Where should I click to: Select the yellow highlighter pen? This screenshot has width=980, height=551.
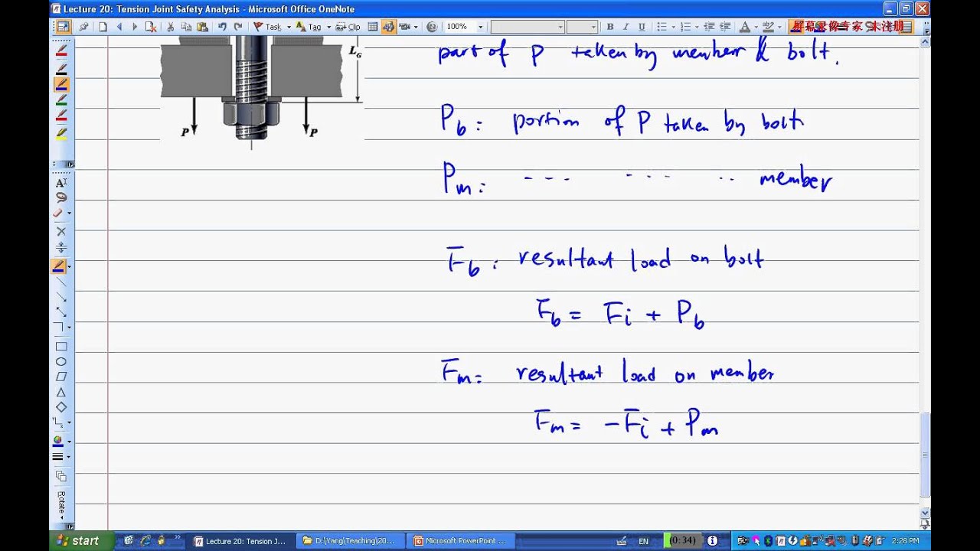(62, 132)
